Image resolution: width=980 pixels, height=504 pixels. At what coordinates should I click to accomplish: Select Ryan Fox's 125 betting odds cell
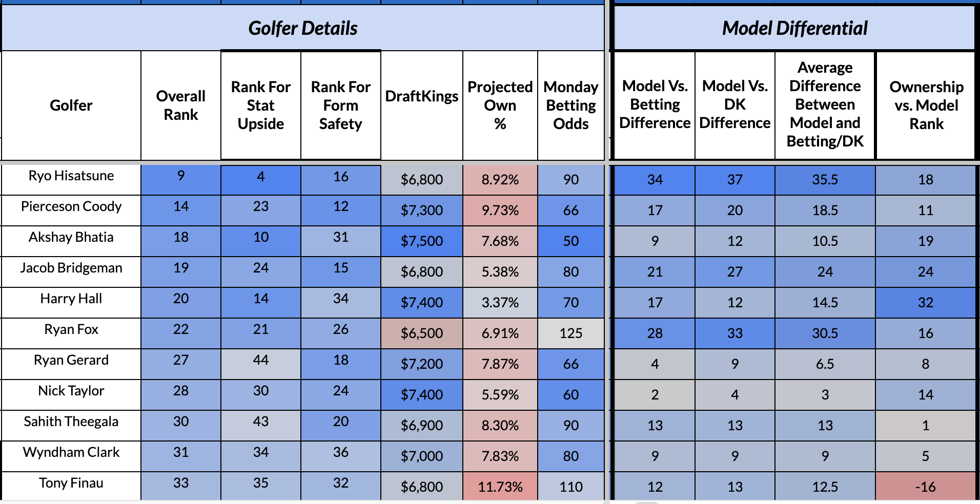570,333
